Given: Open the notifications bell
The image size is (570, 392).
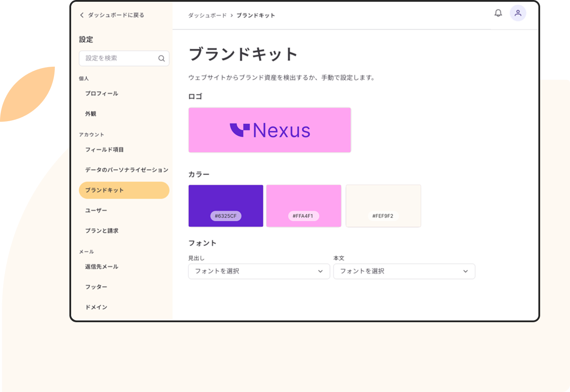Looking at the screenshot, I should click(x=498, y=13).
